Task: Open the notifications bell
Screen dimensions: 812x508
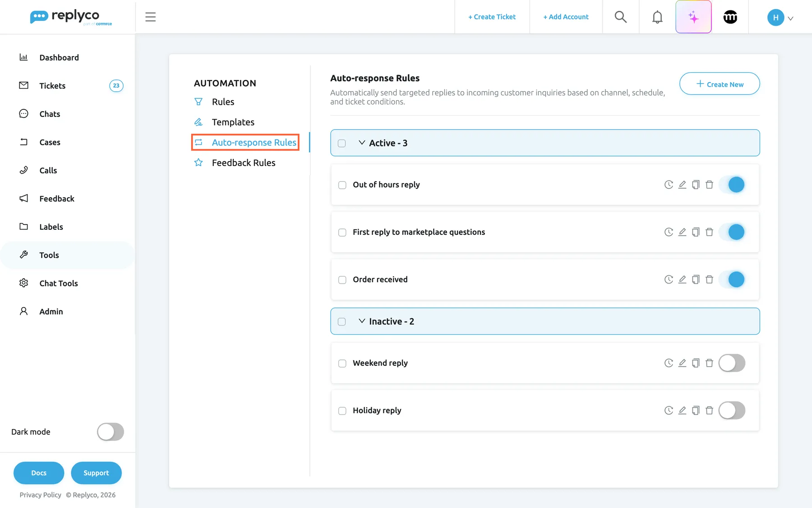Action: (x=657, y=17)
